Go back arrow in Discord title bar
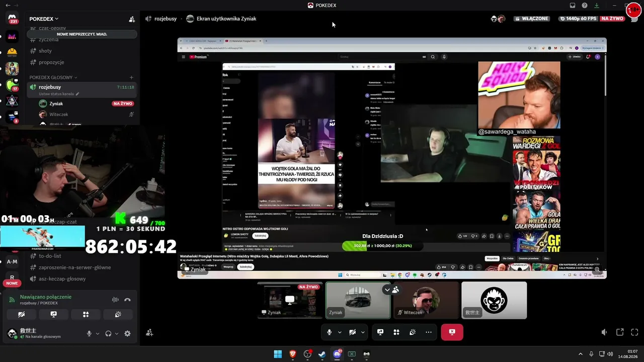This screenshot has height=362, width=644. (x=7, y=6)
